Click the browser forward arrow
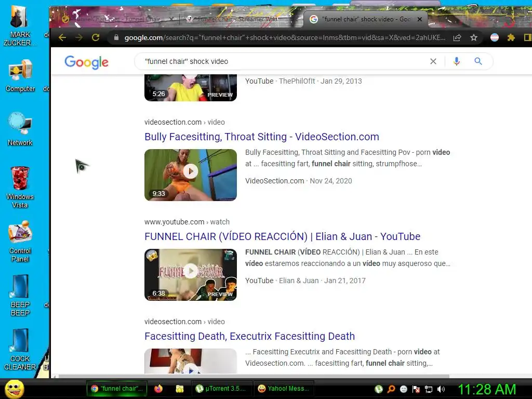Viewport: 532px width, 399px height. (79, 37)
